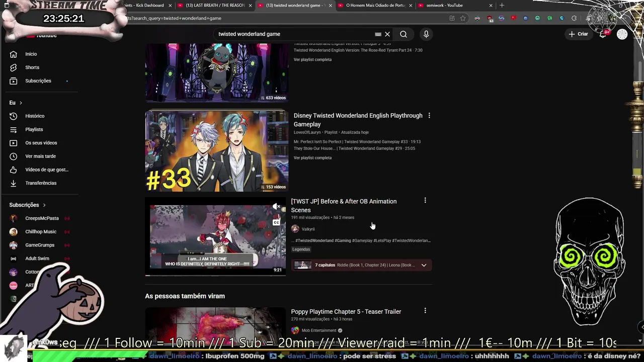
Task: Click the Legendas badge
Action: [x=301, y=249]
